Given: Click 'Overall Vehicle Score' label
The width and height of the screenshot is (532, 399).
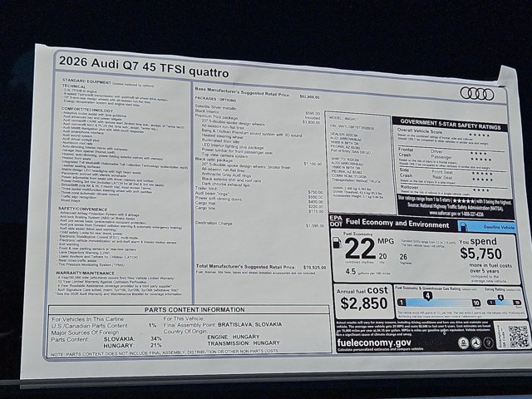Looking at the screenshot, I should [x=419, y=131].
